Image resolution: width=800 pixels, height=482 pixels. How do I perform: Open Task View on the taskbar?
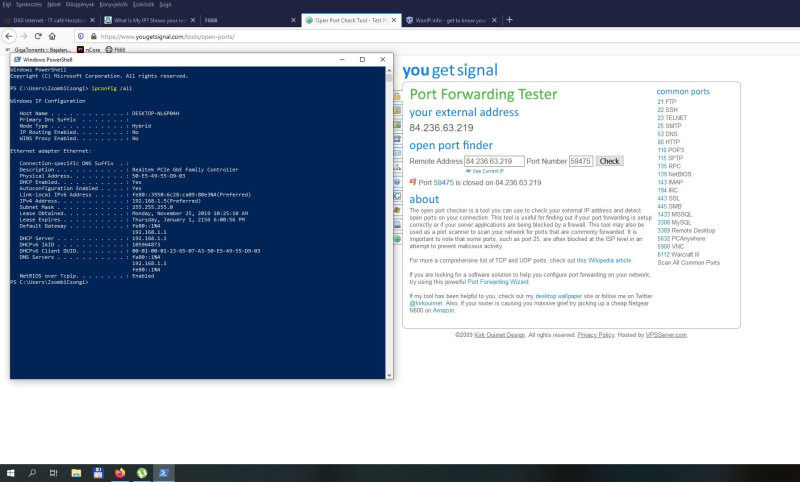pos(54,473)
